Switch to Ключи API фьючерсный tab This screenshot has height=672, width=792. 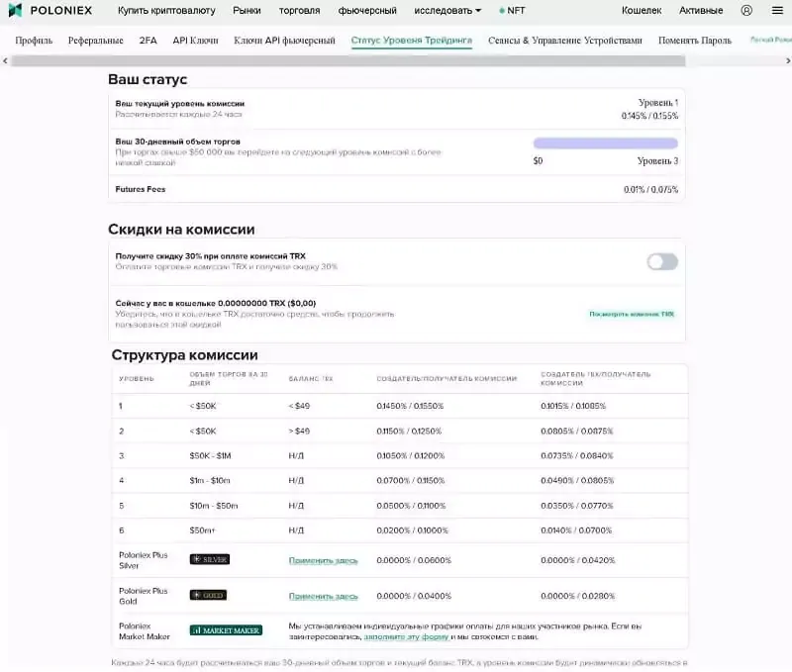pos(284,41)
